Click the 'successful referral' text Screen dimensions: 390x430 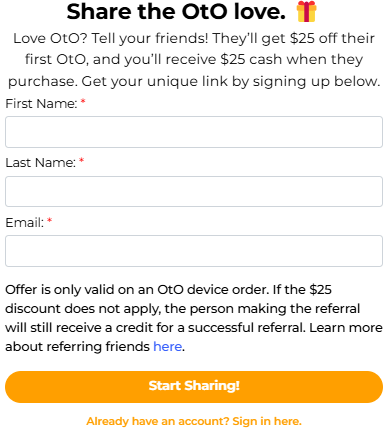tap(247, 328)
